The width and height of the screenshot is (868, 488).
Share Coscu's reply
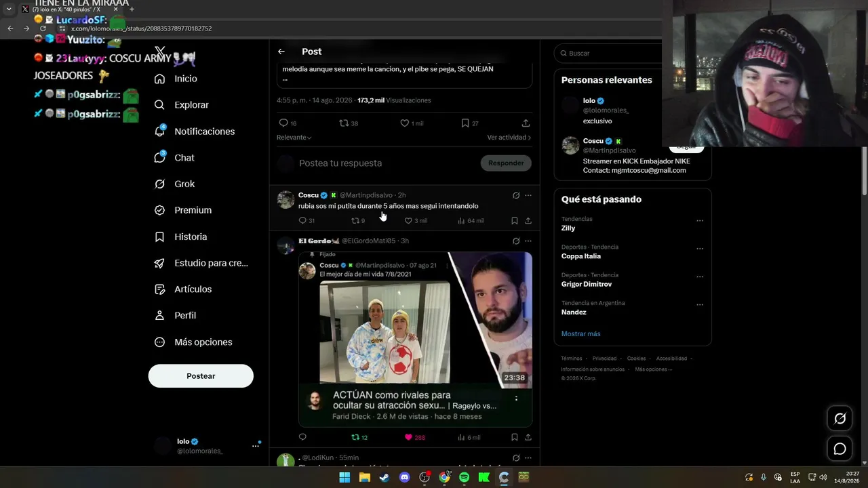click(x=528, y=220)
